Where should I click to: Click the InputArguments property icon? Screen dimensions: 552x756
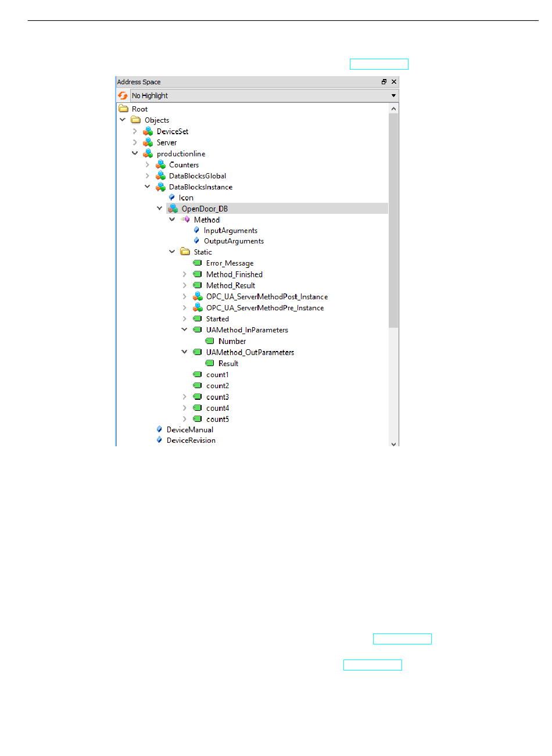[x=196, y=230]
